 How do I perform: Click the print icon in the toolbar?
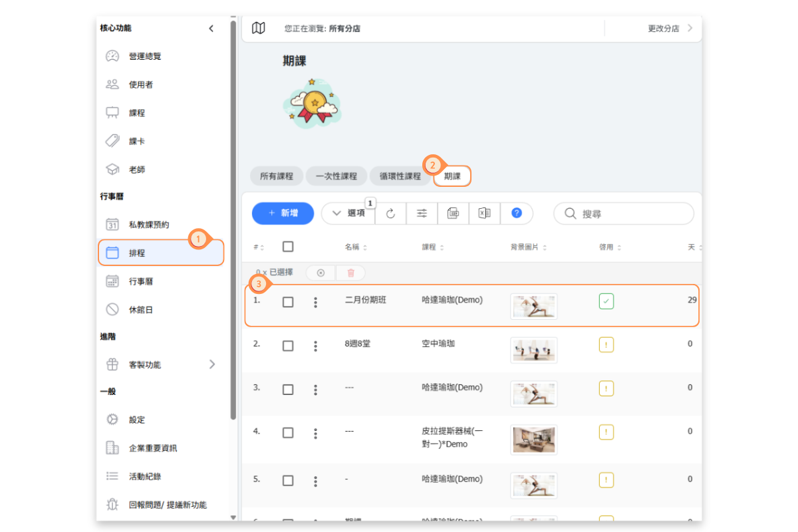point(453,213)
